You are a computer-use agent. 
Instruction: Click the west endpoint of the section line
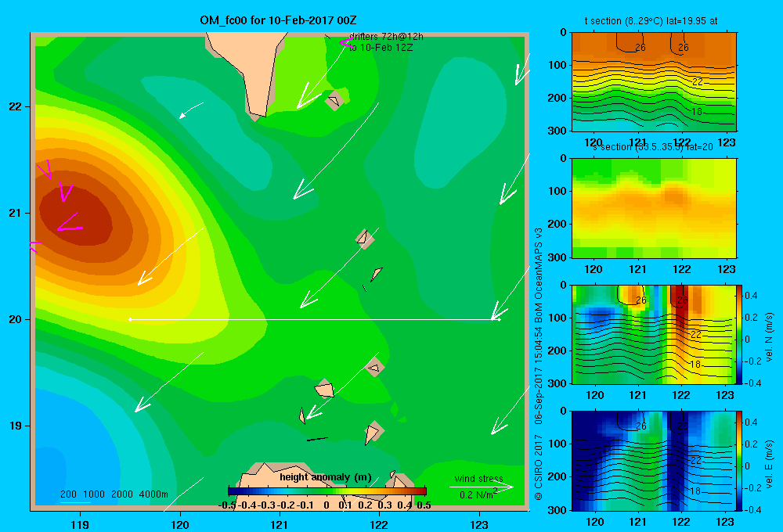click(130, 319)
